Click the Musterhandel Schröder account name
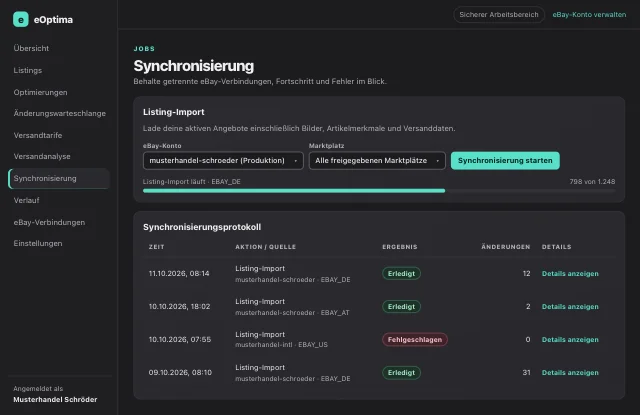 point(55,399)
